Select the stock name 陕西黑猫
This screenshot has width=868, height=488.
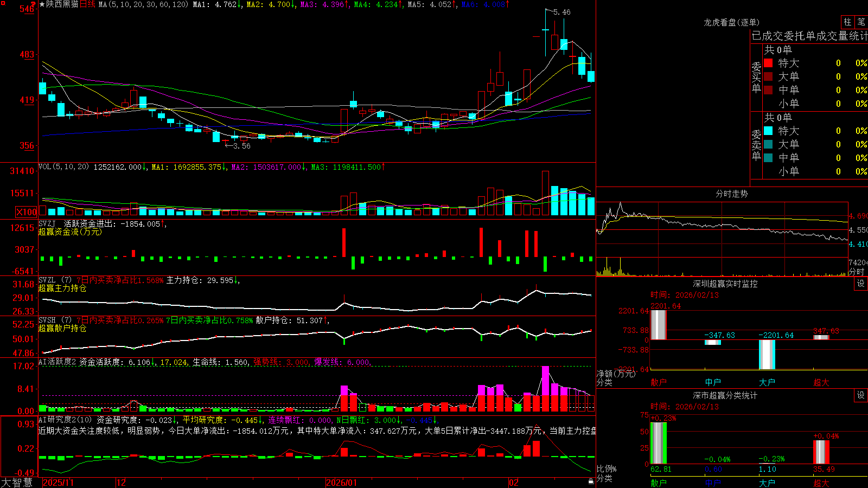62,4
